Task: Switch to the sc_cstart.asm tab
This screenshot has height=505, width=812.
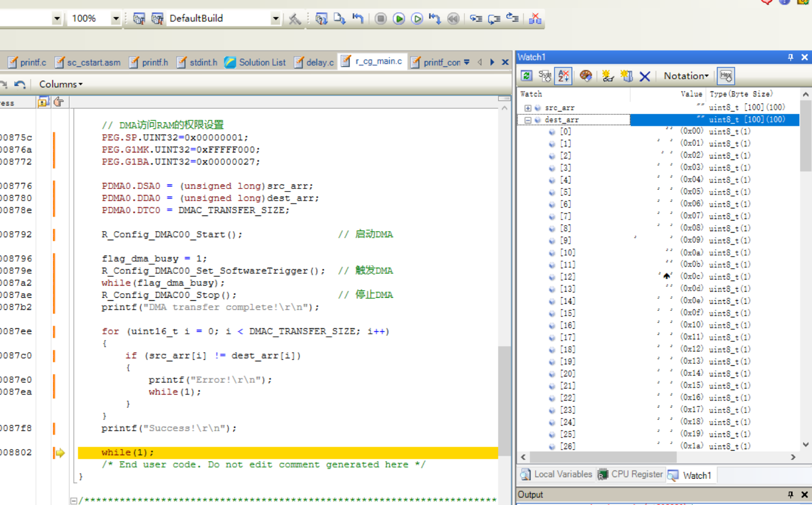Action: pyautogui.click(x=88, y=62)
